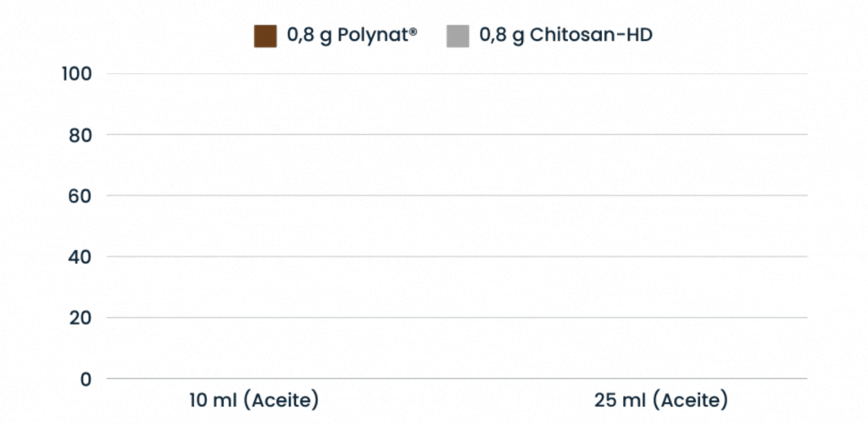This screenshot has height=424, width=868.
Task: Click the y-axis label 100
Action: [76, 74]
